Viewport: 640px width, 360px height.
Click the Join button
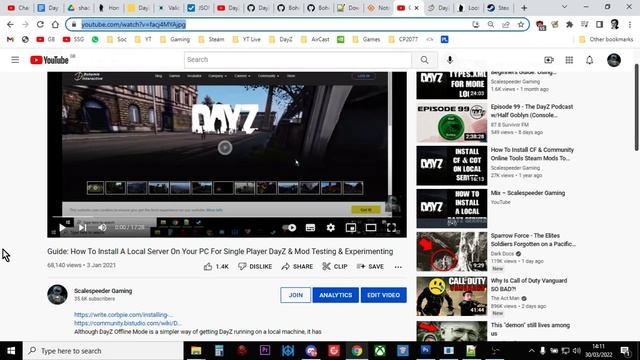tap(296, 295)
